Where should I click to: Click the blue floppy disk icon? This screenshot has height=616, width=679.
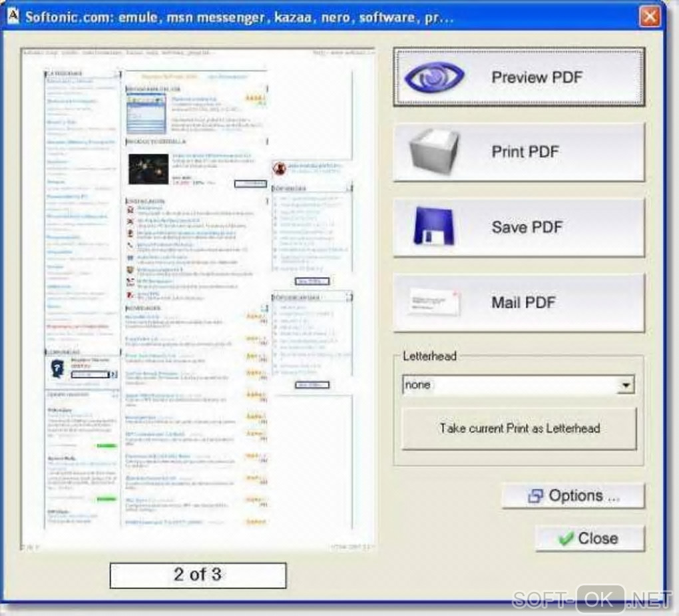click(433, 226)
